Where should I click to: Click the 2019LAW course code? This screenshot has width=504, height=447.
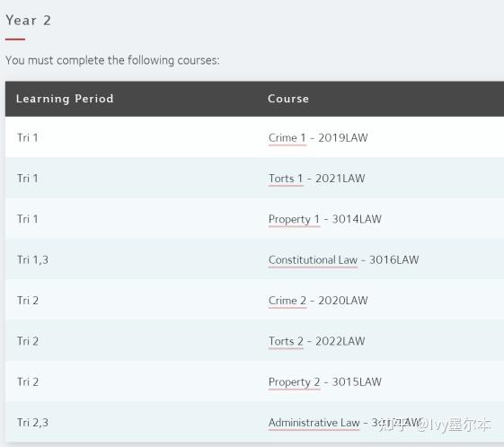pos(343,137)
